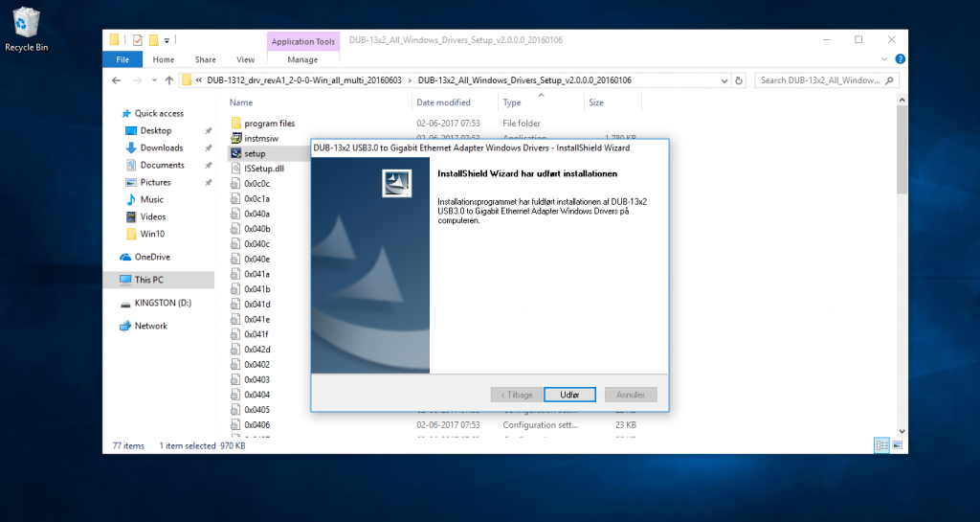
Task: Open Win10 folder in navigation pane
Action: pyautogui.click(x=152, y=234)
